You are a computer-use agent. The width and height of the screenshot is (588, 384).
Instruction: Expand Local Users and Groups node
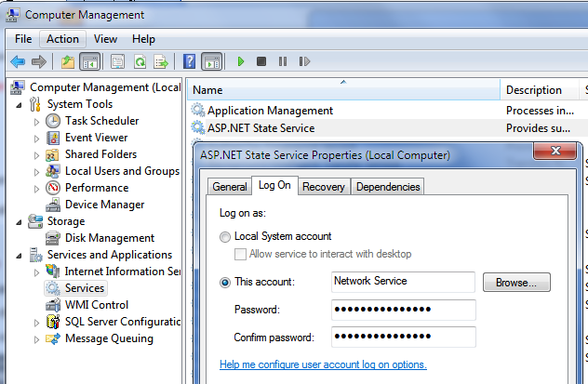pyautogui.click(x=36, y=172)
